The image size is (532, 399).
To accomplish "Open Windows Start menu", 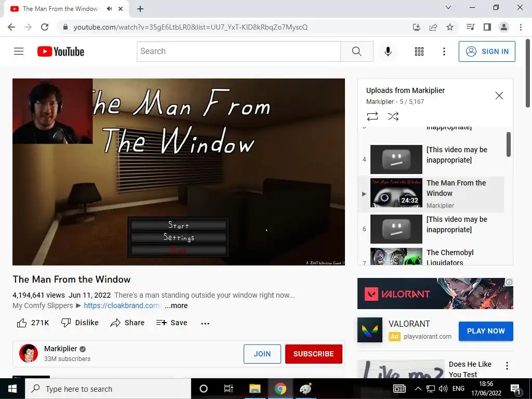I will tap(12, 389).
